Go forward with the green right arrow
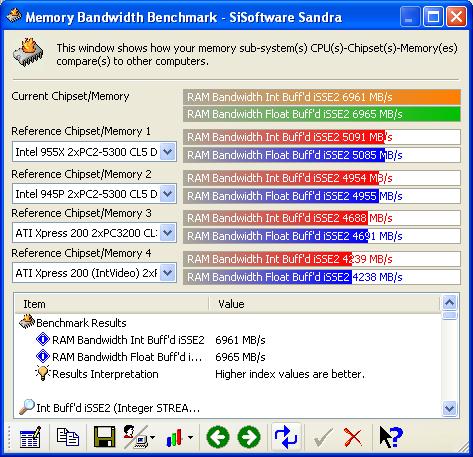The height and width of the screenshot is (457, 473). (249, 437)
